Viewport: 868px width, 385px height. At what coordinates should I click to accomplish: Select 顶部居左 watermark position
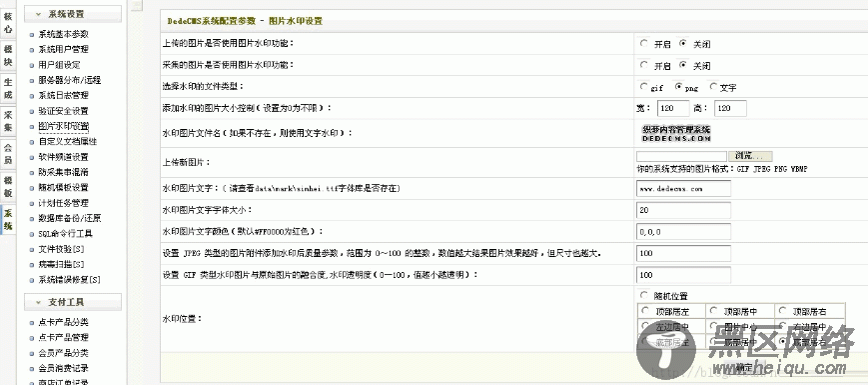click(x=645, y=311)
